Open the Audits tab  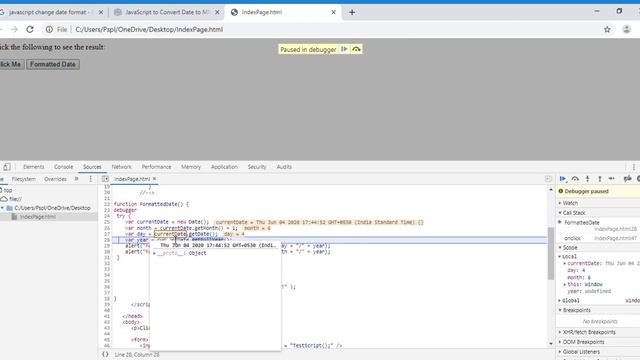(284, 167)
